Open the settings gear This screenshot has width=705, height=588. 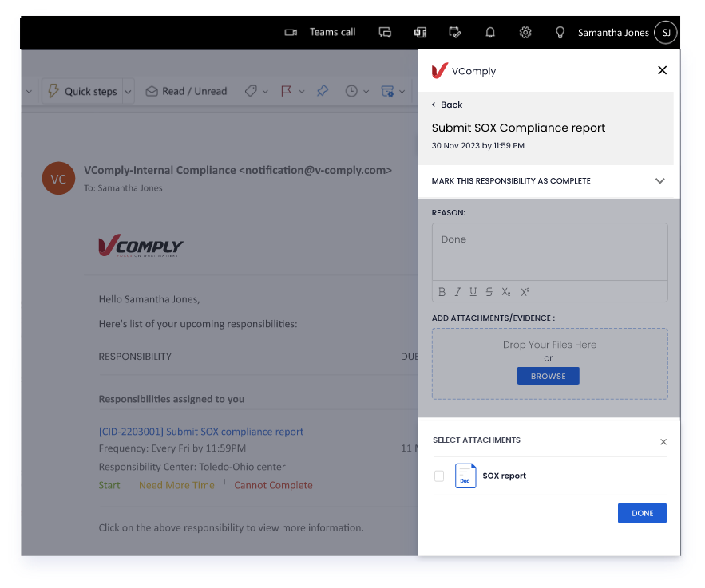click(525, 33)
